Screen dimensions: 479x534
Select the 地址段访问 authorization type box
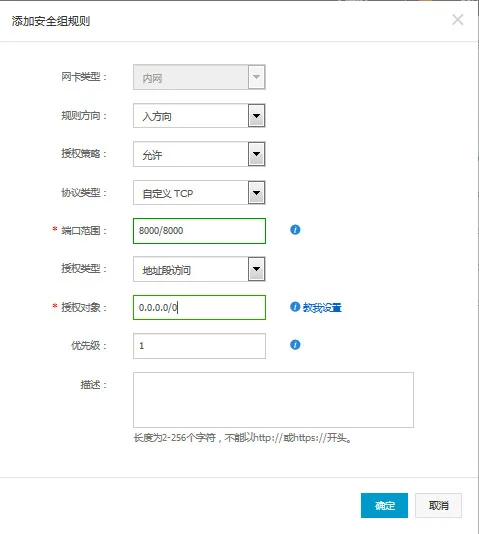point(199,269)
